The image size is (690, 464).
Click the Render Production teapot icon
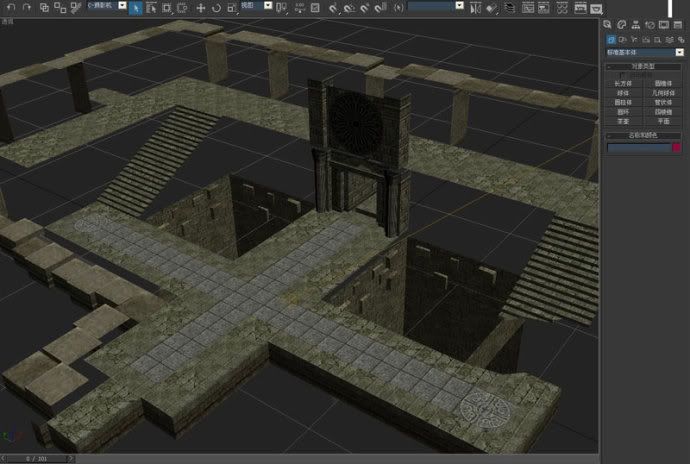coord(594,7)
